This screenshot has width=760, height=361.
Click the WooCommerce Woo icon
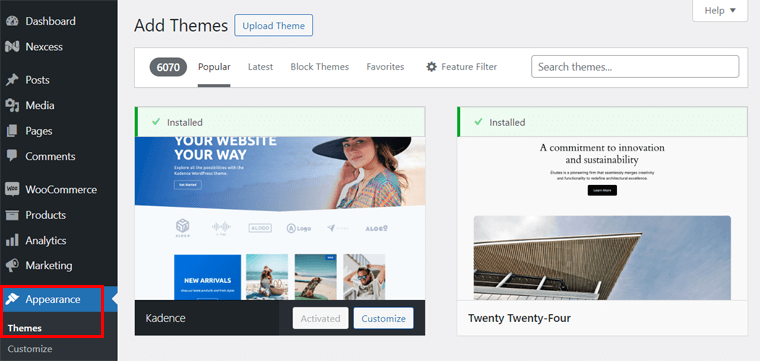click(12, 189)
